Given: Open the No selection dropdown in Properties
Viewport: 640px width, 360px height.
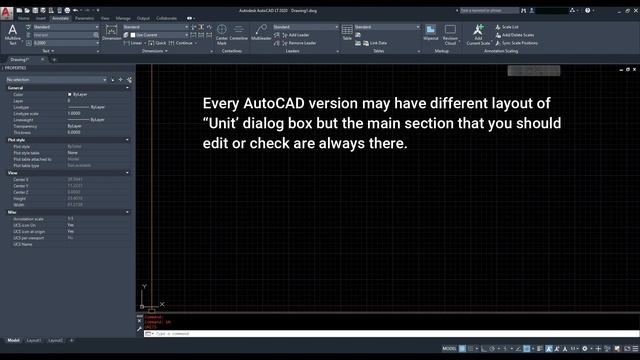Looking at the screenshot, I should click(x=56, y=80).
